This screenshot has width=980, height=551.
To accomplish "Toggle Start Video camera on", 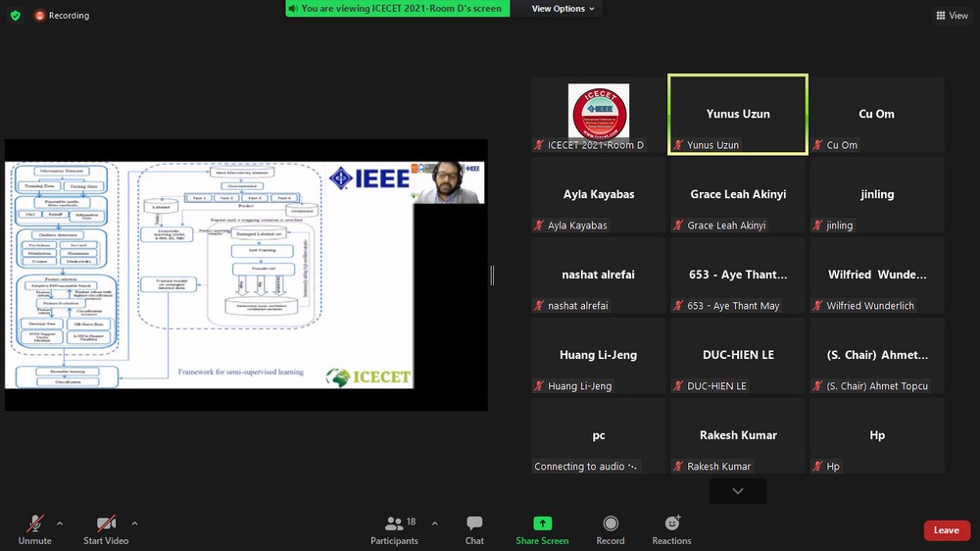I will click(106, 529).
